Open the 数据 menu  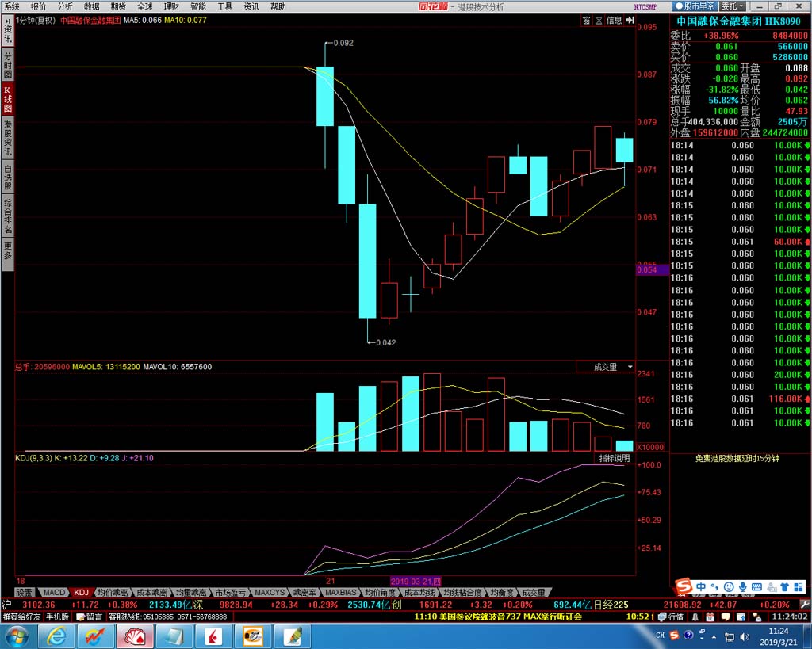pos(92,6)
